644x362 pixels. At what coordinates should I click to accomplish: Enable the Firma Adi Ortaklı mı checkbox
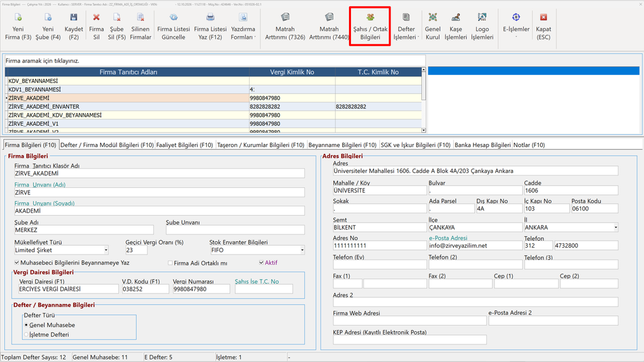pos(170,263)
